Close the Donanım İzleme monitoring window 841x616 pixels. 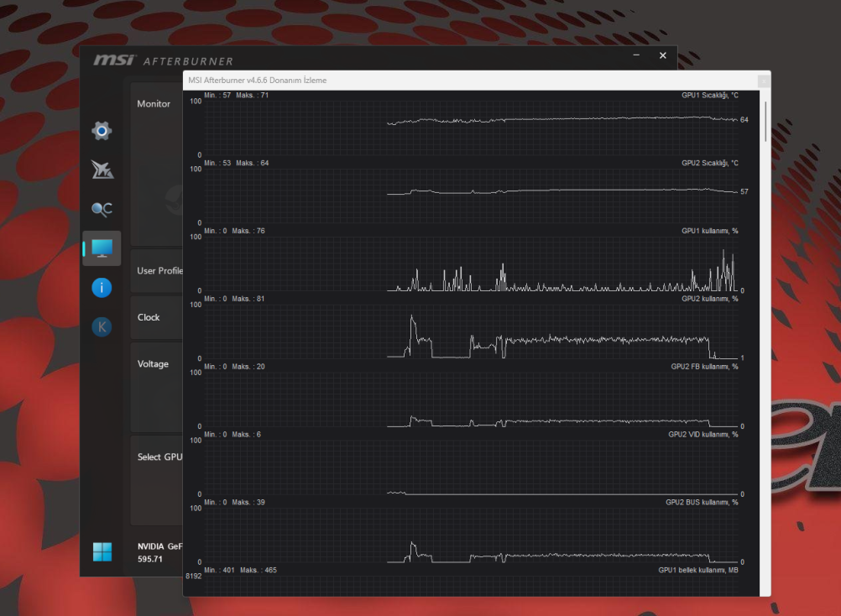coord(763,81)
